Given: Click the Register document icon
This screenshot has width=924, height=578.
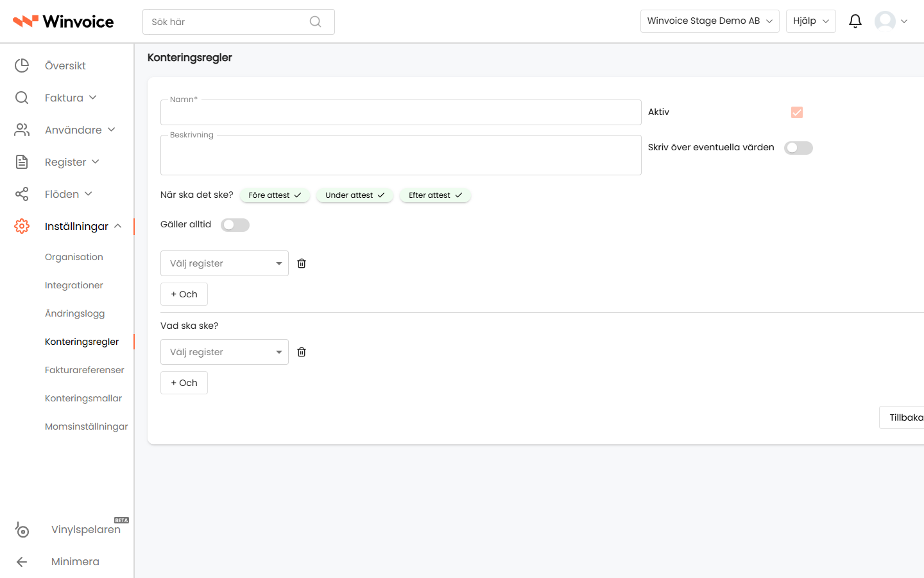Looking at the screenshot, I should click(22, 162).
